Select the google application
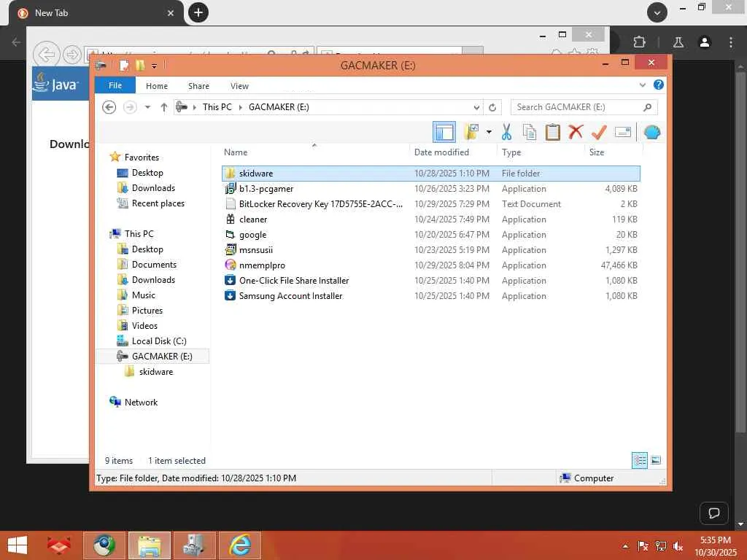 430,235
